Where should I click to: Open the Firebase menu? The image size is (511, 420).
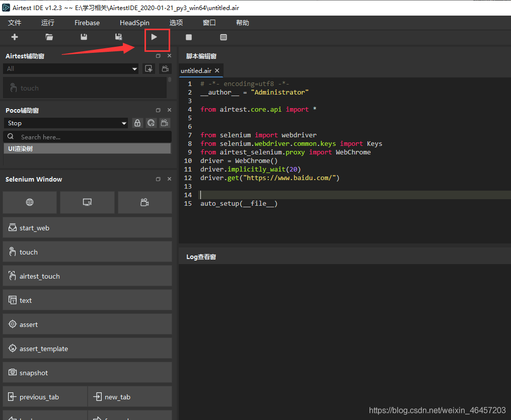click(87, 23)
